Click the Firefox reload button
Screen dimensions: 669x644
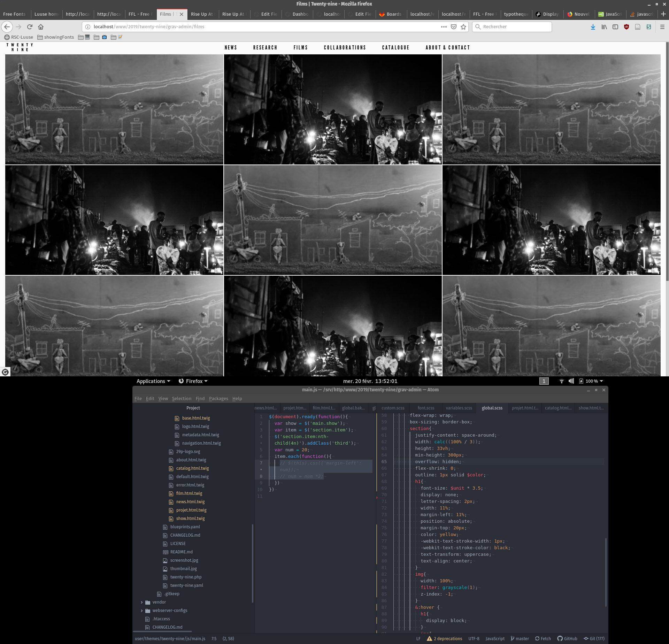tap(30, 27)
